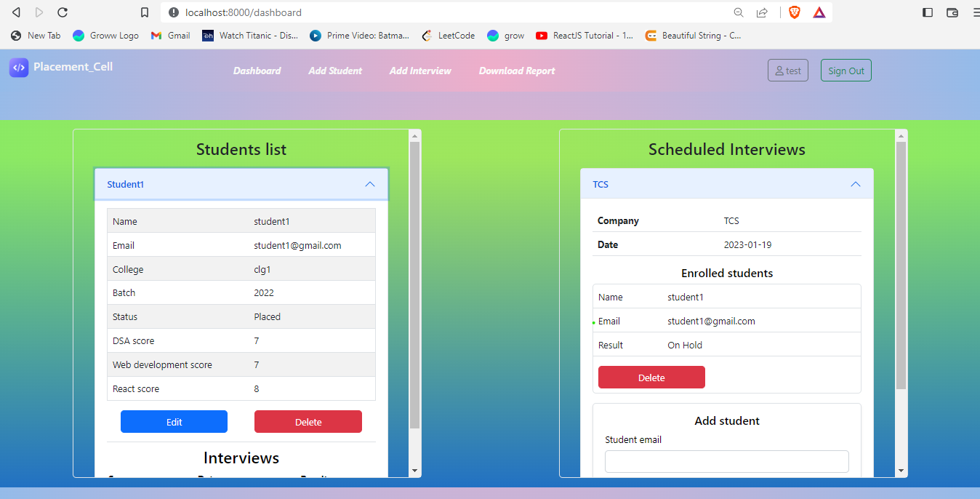Open the Groww Logo bookmark
The height and width of the screenshot is (499, 980).
coord(105,35)
